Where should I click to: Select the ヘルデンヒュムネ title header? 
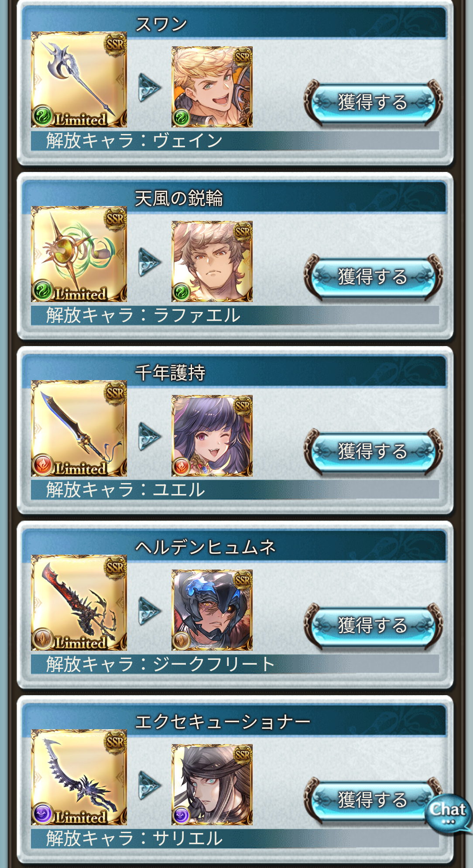click(235, 546)
